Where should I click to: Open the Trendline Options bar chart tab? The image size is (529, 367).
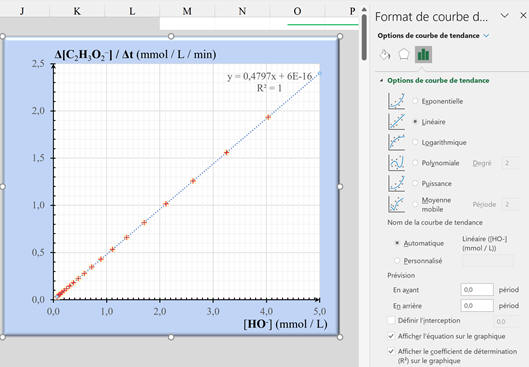pyautogui.click(x=423, y=54)
